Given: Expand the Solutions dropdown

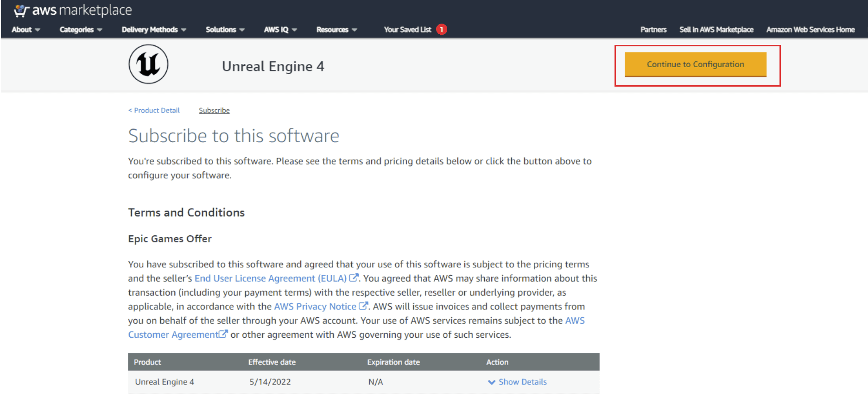Looking at the screenshot, I should 225,30.
